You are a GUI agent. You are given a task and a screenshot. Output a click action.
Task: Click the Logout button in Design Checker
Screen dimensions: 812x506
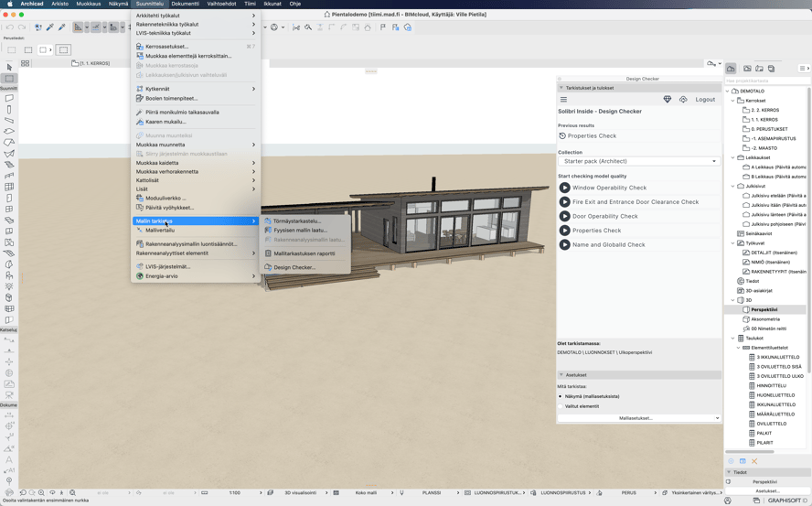pyautogui.click(x=705, y=100)
